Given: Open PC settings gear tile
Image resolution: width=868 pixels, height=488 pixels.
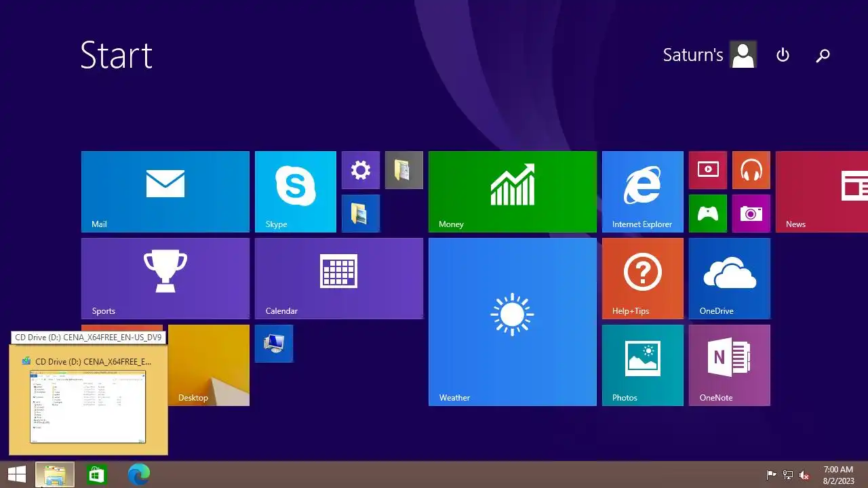Looking at the screenshot, I should pos(361,170).
